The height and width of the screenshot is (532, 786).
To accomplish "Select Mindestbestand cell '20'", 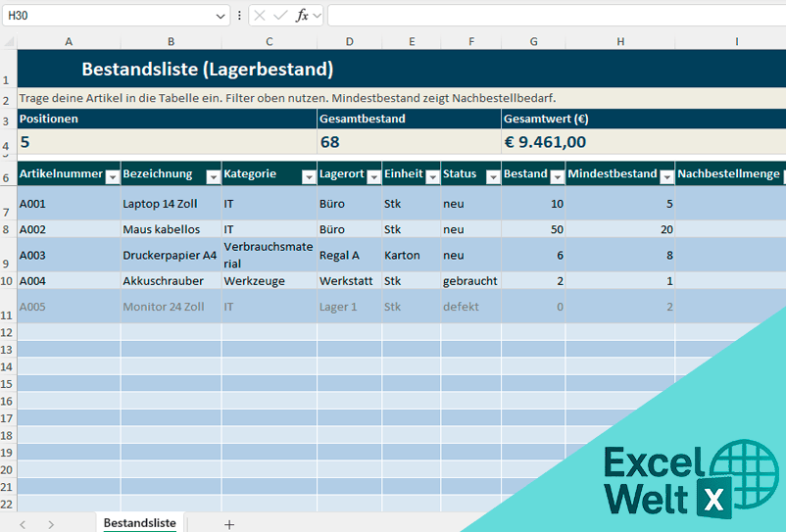I will [x=620, y=229].
